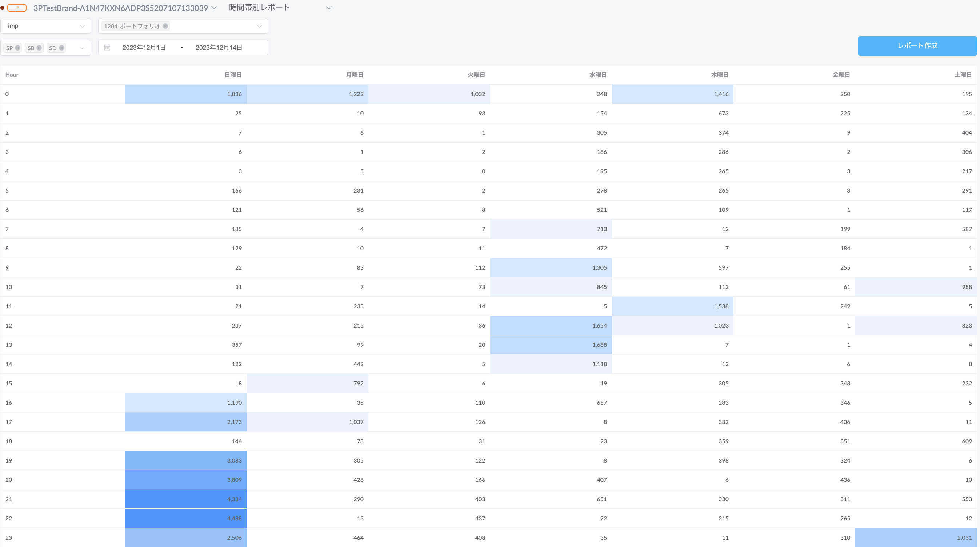Image resolution: width=980 pixels, height=547 pixels.
Task: Select the Monday cell showing 1,222
Action: click(x=308, y=94)
